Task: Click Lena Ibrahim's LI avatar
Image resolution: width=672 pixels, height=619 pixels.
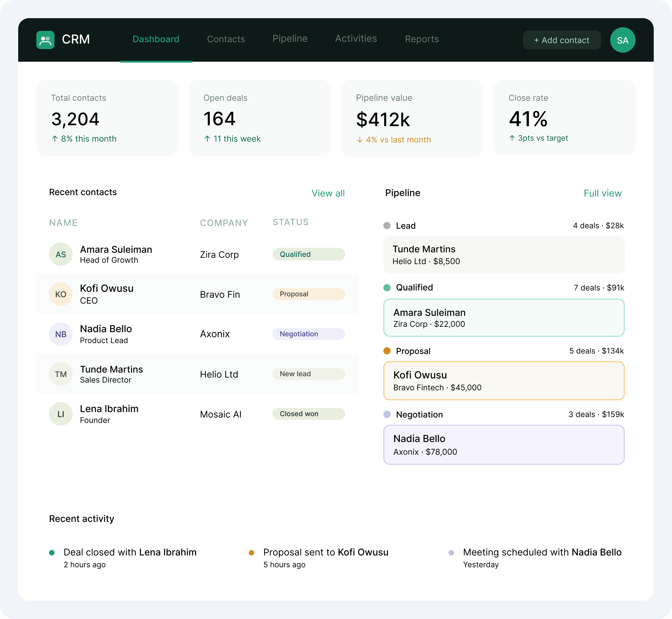Action: click(61, 414)
